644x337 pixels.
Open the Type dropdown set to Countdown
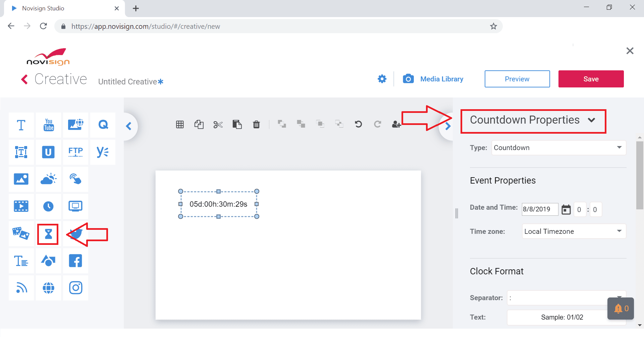click(x=558, y=148)
